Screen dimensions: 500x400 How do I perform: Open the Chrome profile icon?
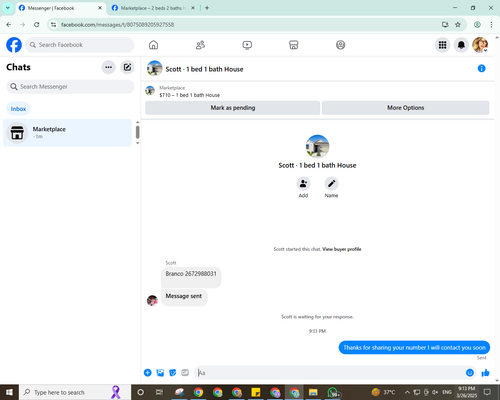point(477,25)
